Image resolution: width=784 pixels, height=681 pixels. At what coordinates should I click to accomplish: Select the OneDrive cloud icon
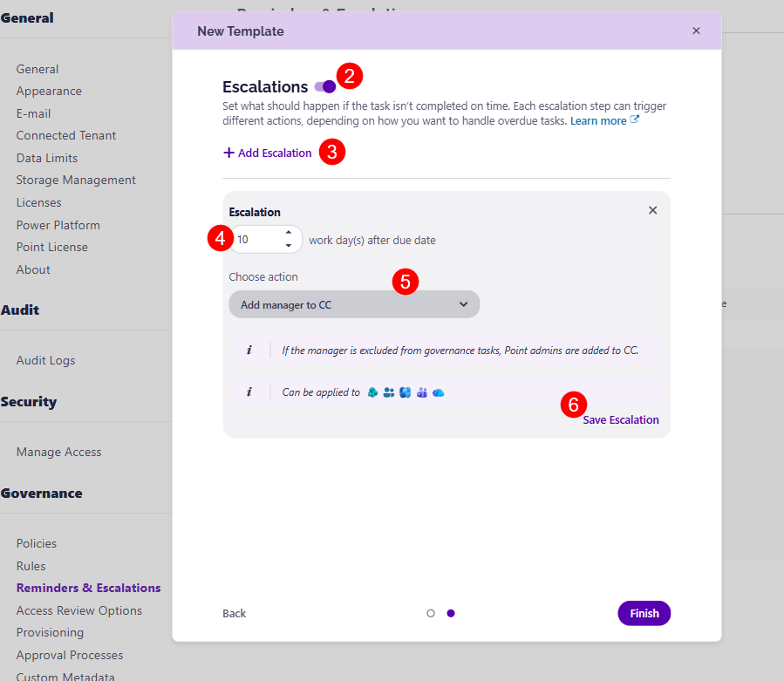(x=438, y=392)
